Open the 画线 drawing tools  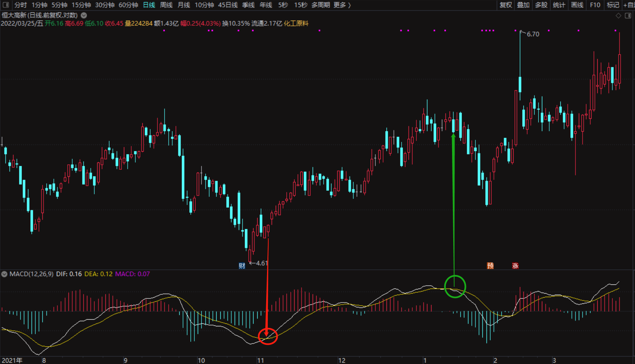pyautogui.click(x=577, y=5)
